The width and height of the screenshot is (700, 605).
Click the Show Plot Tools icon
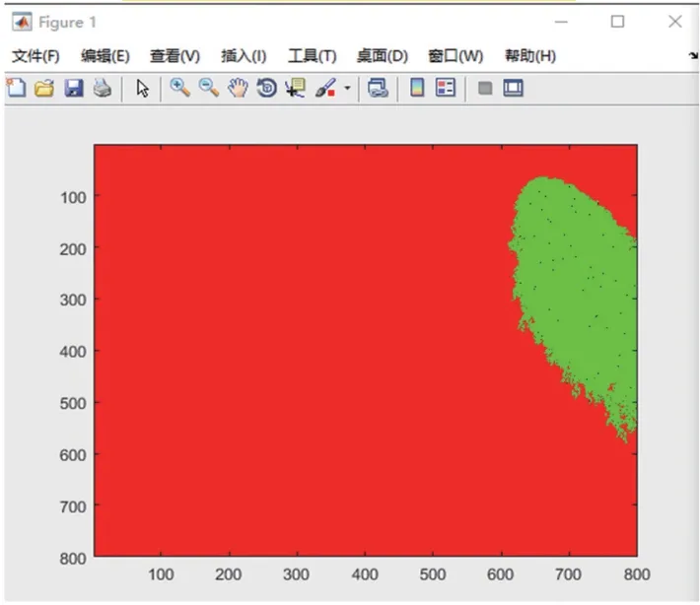pyautogui.click(x=514, y=88)
